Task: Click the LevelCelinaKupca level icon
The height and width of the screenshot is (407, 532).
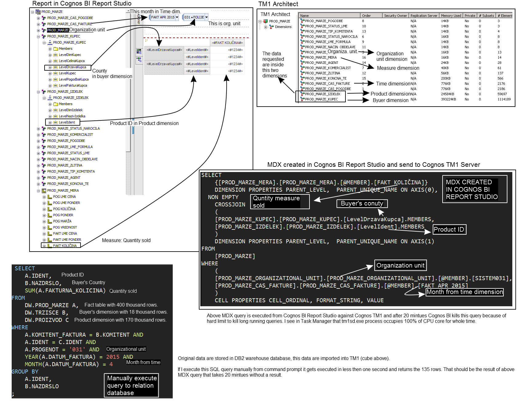Action: [56, 61]
